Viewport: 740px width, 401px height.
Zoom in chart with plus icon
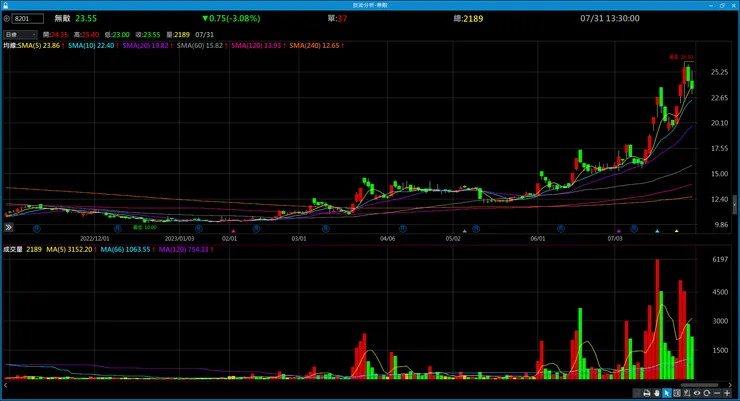tap(727, 393)
